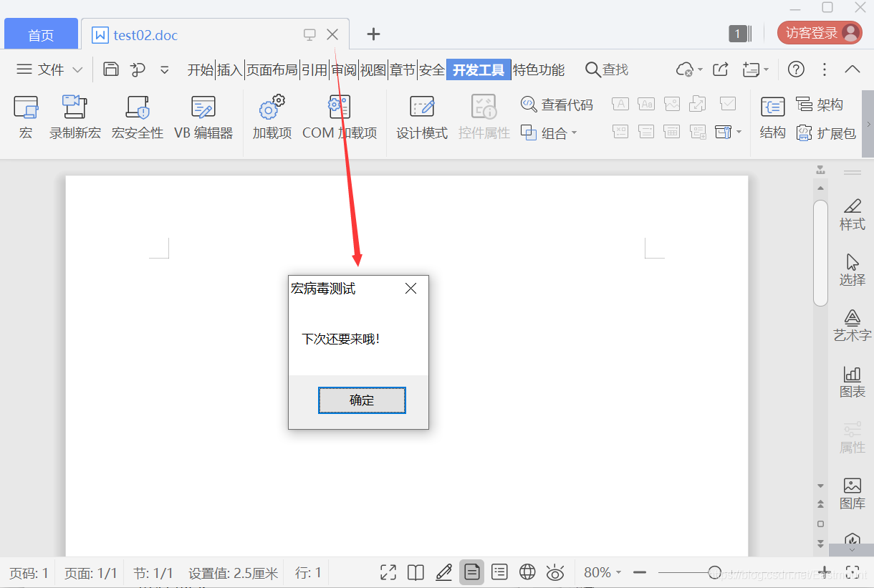The image size is (874, 588).
Task: Click the fullscreen icon in status bar
Action: click(388, 572)
